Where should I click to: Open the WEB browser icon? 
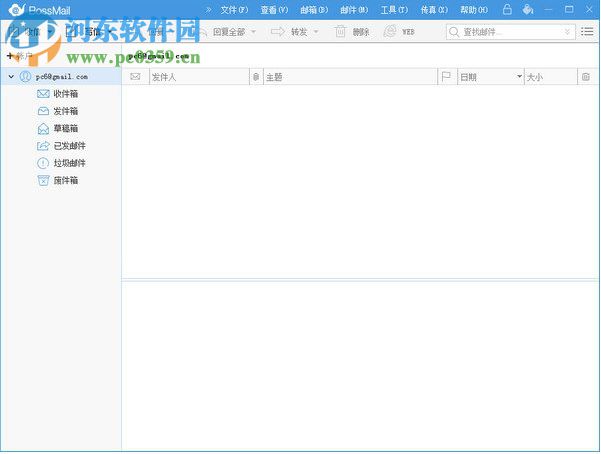coord(390,31)
